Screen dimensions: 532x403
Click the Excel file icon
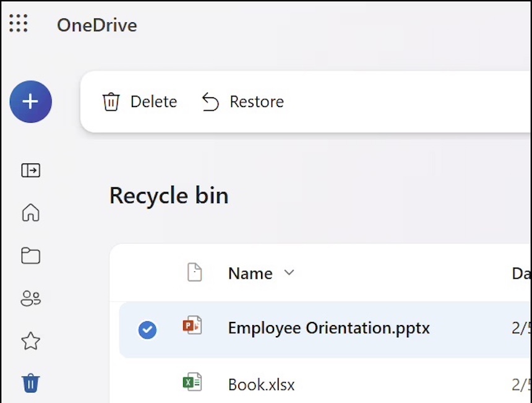pyautogui.click(x=192, y=383)
